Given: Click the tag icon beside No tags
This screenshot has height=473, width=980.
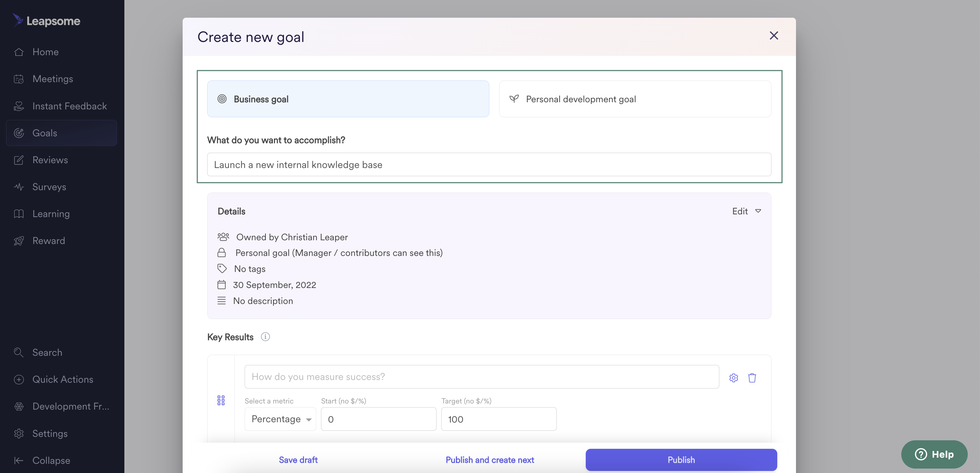Looking at the screenshot, I should click(222, 268).
